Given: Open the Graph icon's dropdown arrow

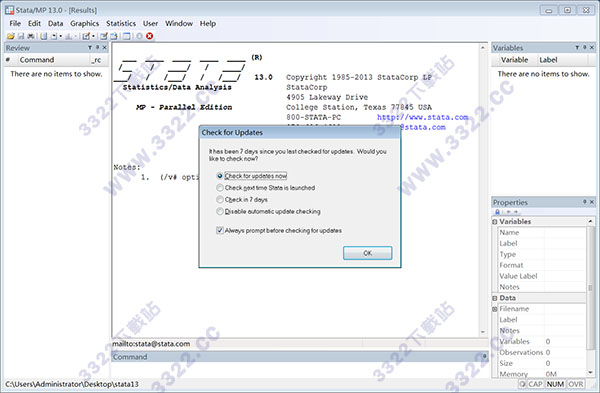Looking at the screenshot, I should (75, 36).
